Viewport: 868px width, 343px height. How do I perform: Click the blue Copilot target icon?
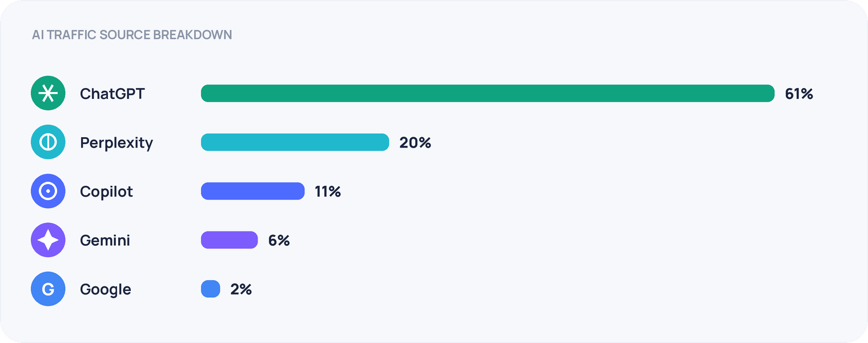point(48,191)
